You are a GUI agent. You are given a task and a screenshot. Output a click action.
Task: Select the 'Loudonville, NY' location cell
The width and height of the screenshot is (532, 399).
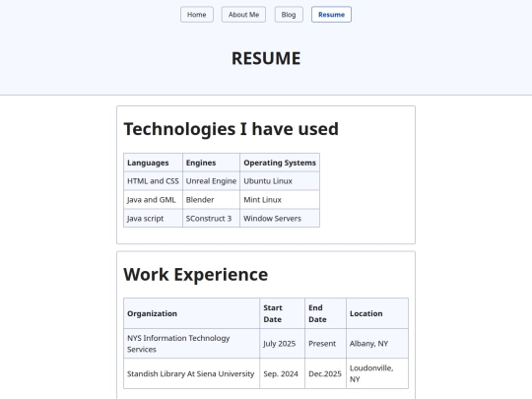(x=377, y=373)
